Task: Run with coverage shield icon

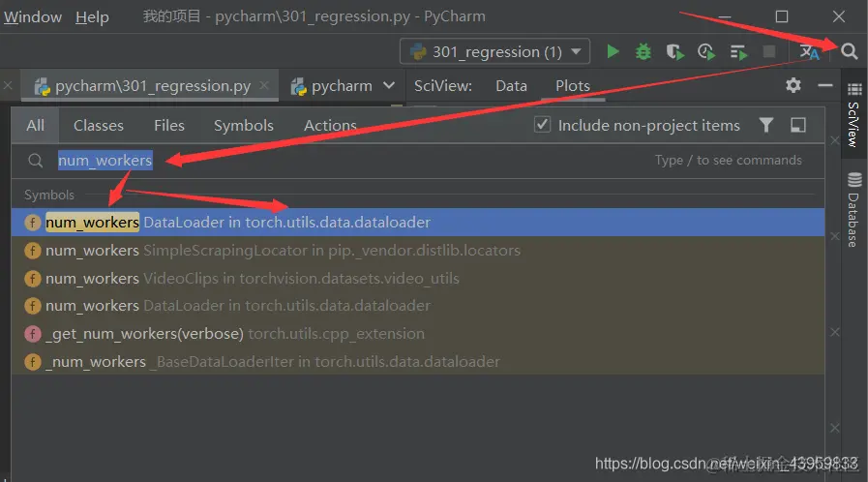Action: tap(674, 52)
